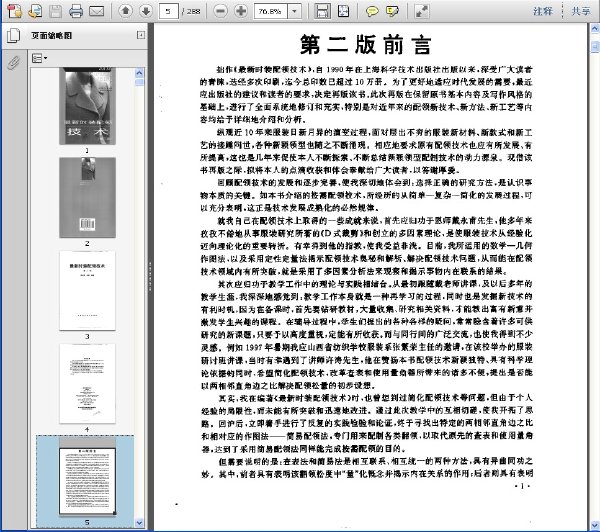The image size is (600, 532).
Task: Click the Save file floppy icon
Action: tap(55, 11)
